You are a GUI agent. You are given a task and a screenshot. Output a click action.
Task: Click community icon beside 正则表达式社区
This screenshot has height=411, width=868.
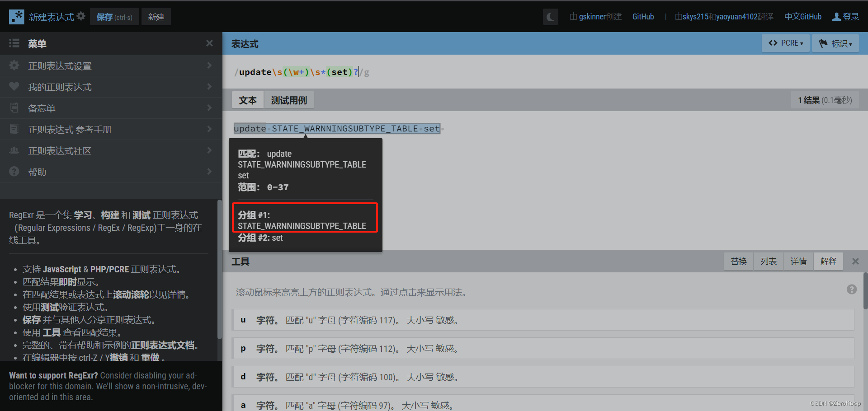coord(14,150)
